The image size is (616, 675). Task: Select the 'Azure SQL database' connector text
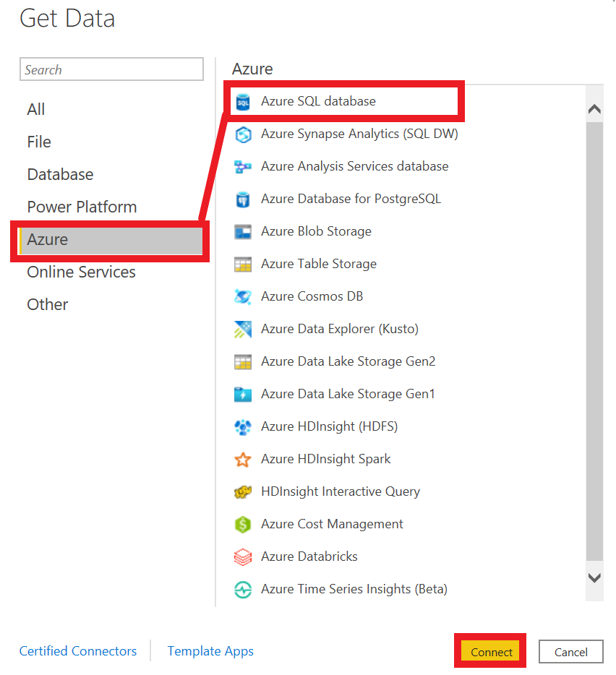click(x=318, y=102)
